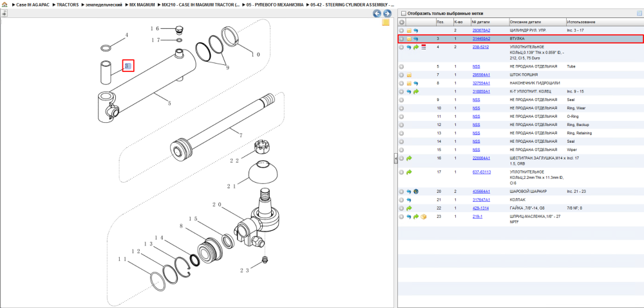Open part number link 318850A1
The image size is (644, 308).
[x=481, y=91]
